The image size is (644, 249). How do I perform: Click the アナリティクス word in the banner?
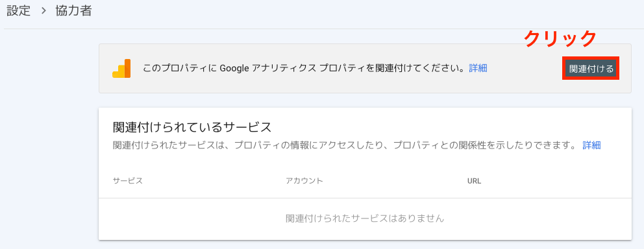coord(284,69)
